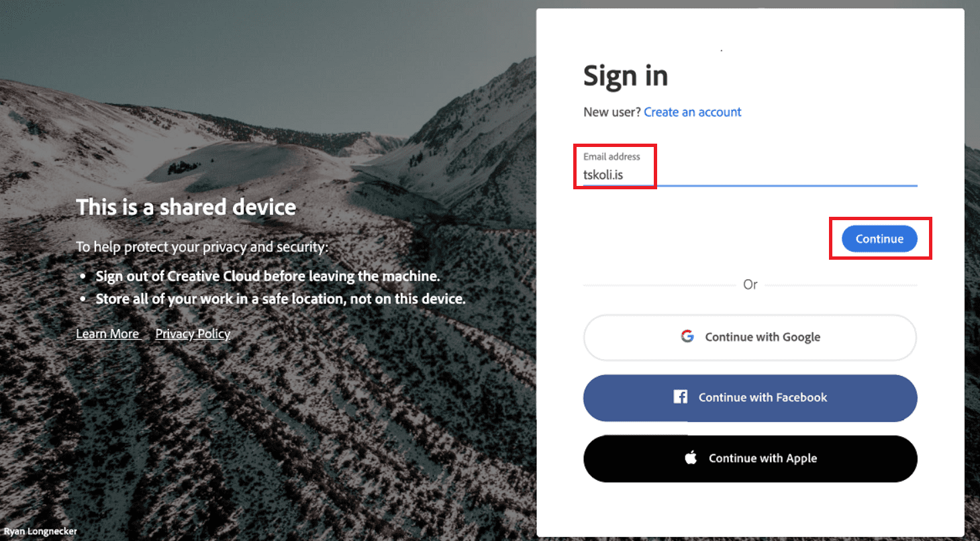The height and width of the screenshot is (541, 980).
Task: Click the Sign out of Creative Cloud bullet
Action: point(268,276)
